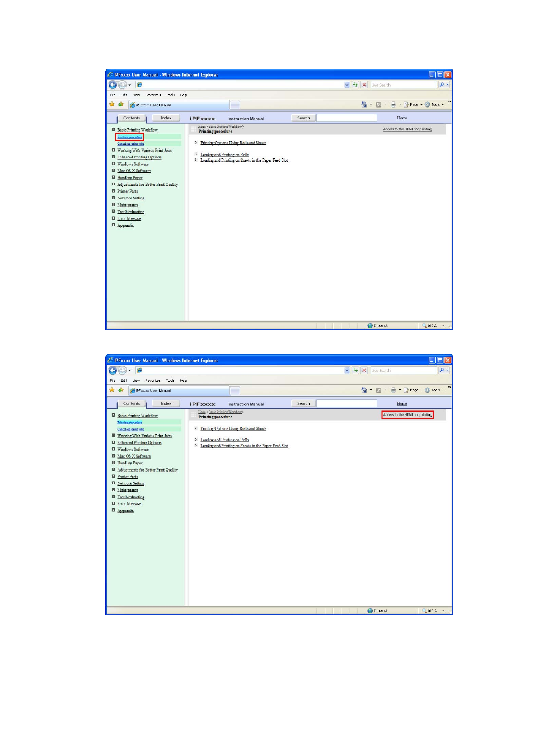Open Help menu in second browser window

(184, 381)
